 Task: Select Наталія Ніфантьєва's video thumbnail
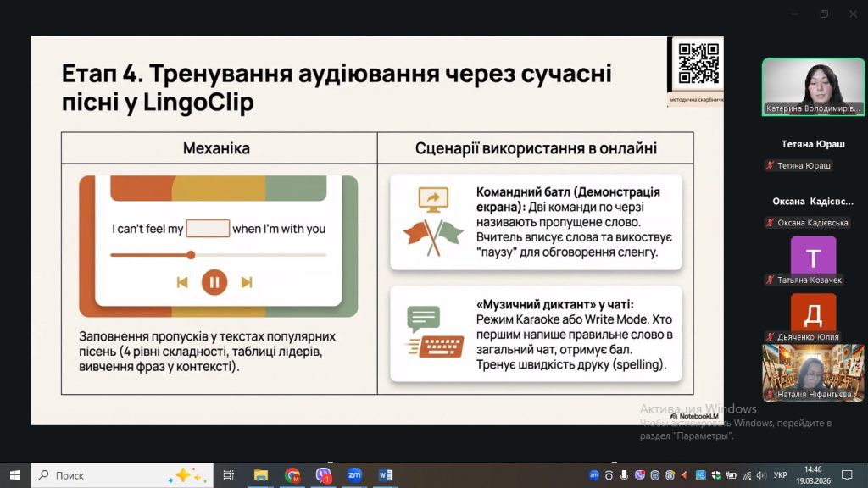pyautogui.click(x=812, y=372)
